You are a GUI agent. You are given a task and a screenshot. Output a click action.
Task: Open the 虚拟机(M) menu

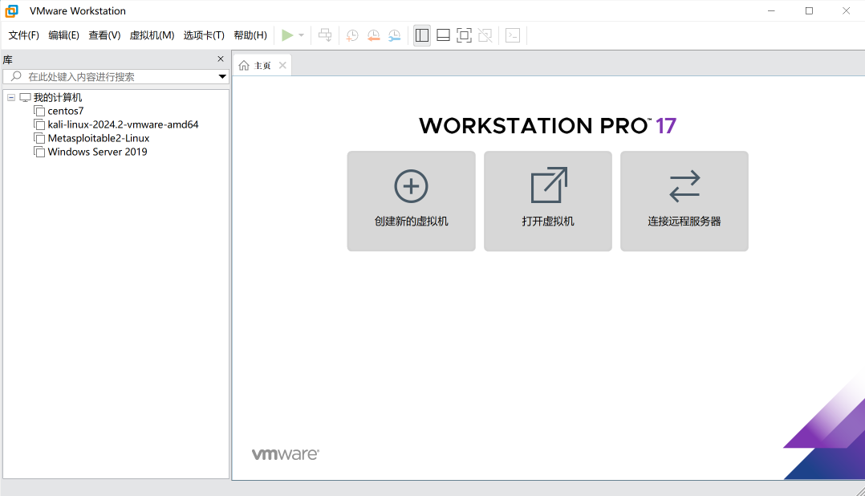(x=152, y=35)
